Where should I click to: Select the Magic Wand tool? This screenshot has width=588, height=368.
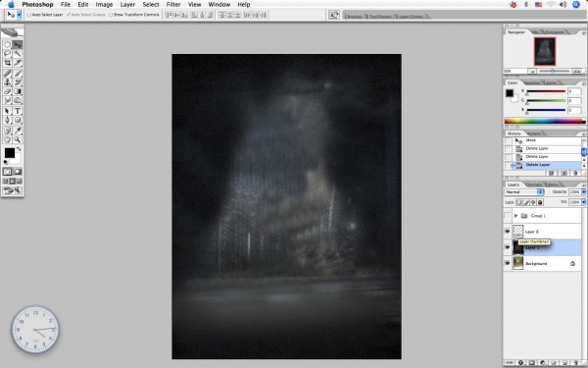(18, 54)
